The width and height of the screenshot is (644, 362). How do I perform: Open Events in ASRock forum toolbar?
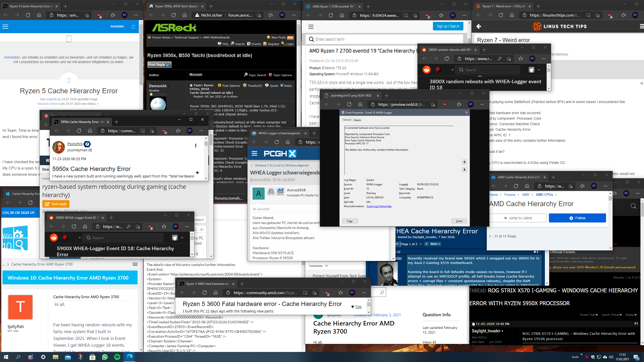coord(254,44)
